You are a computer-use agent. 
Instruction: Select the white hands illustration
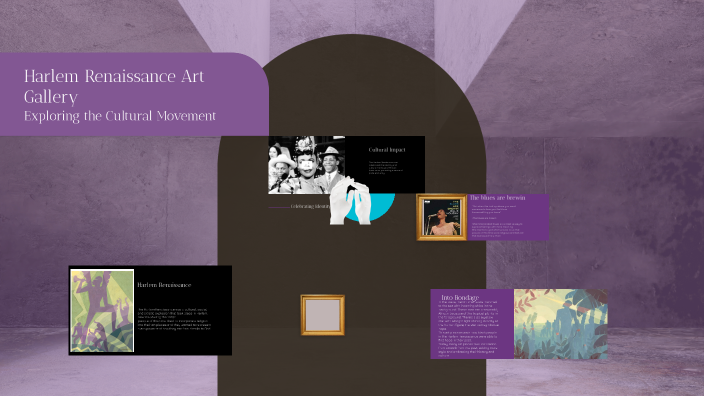pyautogui.click(x=350, y=200)
